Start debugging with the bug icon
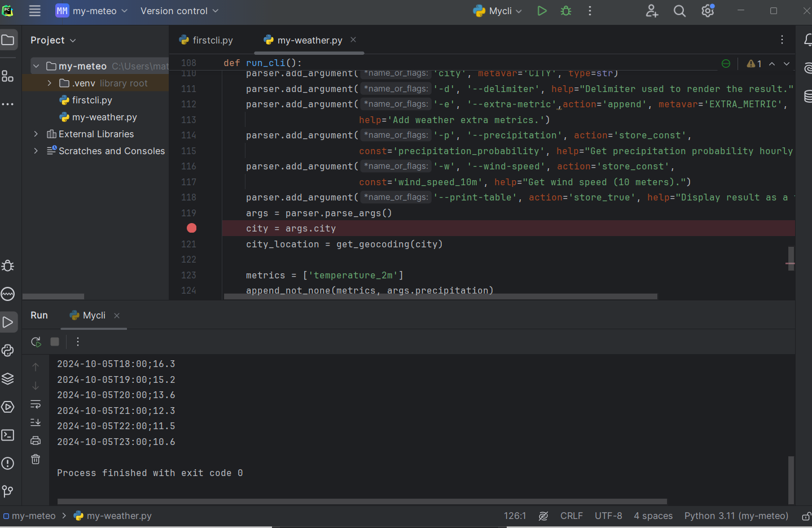This screenshot has height=528, width=812. [566, 11]
